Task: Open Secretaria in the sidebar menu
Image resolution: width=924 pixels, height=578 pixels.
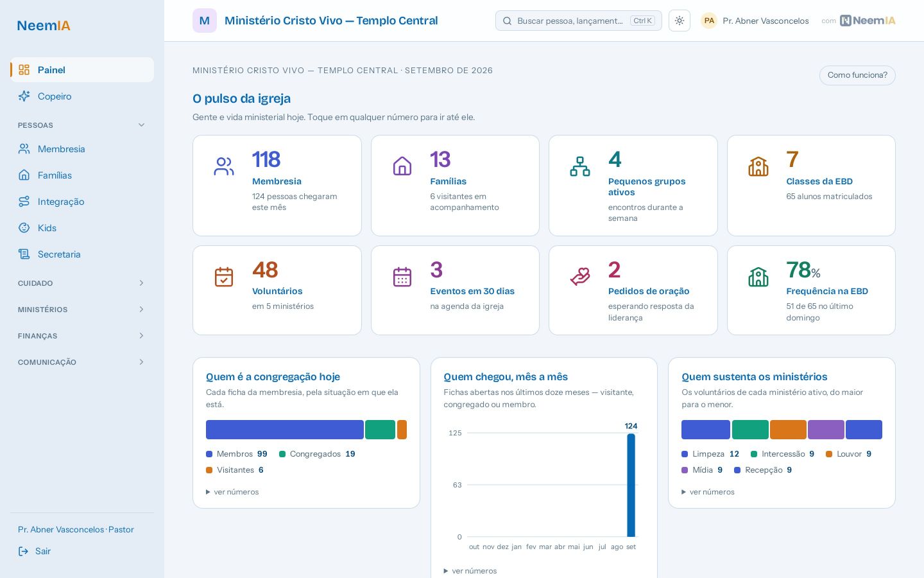Action: click(x=82, y=254)
